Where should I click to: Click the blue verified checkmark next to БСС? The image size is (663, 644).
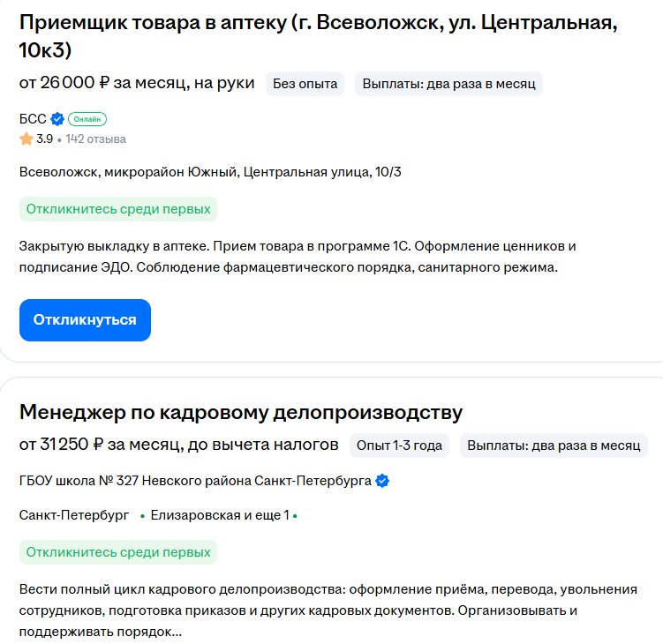pyautogui.click(x=57, y=119)
